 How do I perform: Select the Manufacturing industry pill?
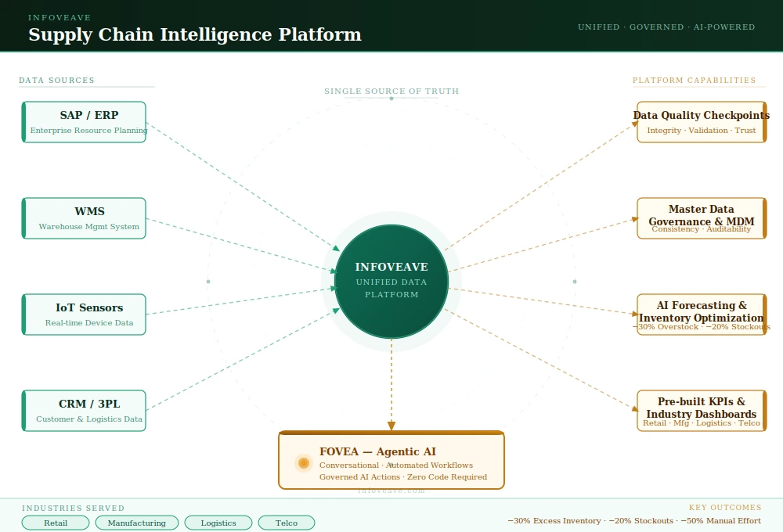pyautogui.click(x=137, y=523)
